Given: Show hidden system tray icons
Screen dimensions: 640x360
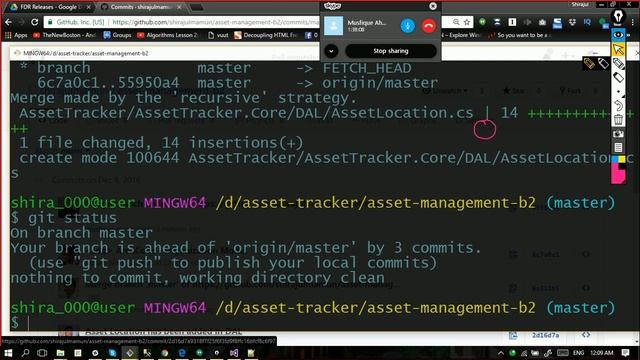Looking at the screenshot, I should 501,353.
